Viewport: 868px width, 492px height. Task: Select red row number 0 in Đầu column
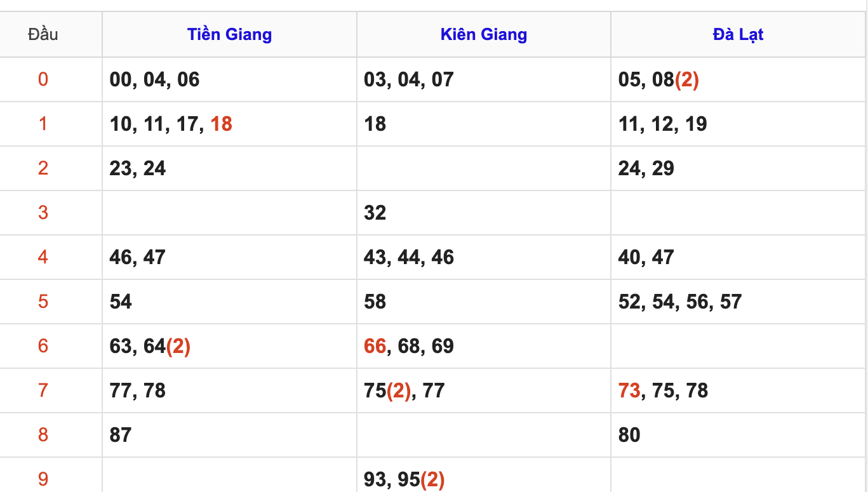click(x=43, y=79)
